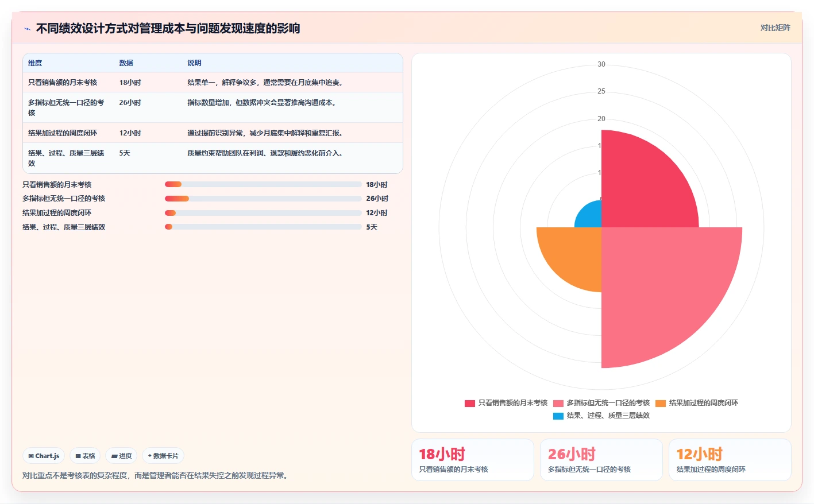Screen dimensions: 814x504
Task: Click the 维度 column header
Action: pos(35,63)
